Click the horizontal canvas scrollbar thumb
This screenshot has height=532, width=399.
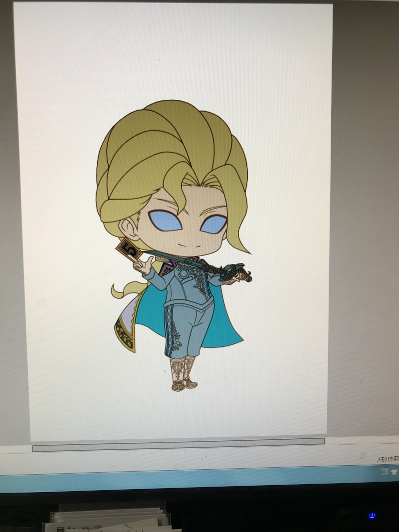[179, 445]
